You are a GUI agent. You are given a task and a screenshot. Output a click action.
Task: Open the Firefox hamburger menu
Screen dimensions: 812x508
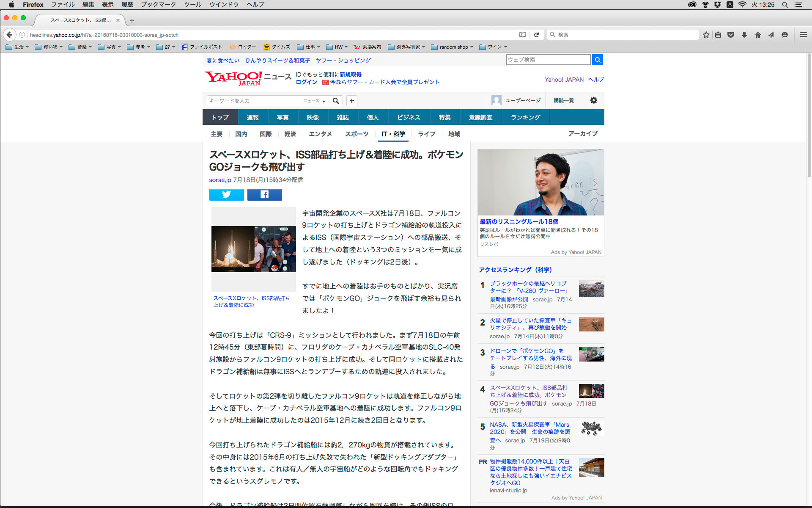[x=803, y=35]
